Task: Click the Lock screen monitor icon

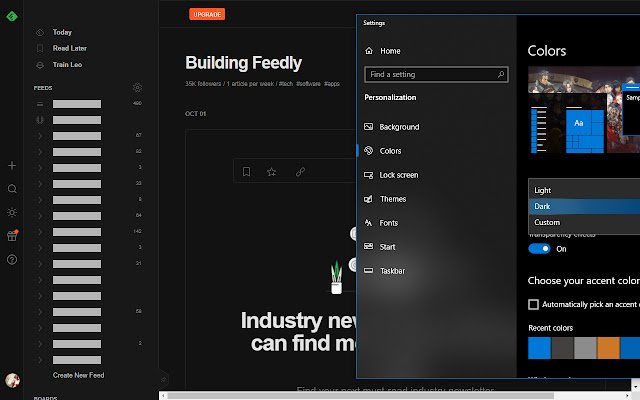Action: (x=368, y=175)
